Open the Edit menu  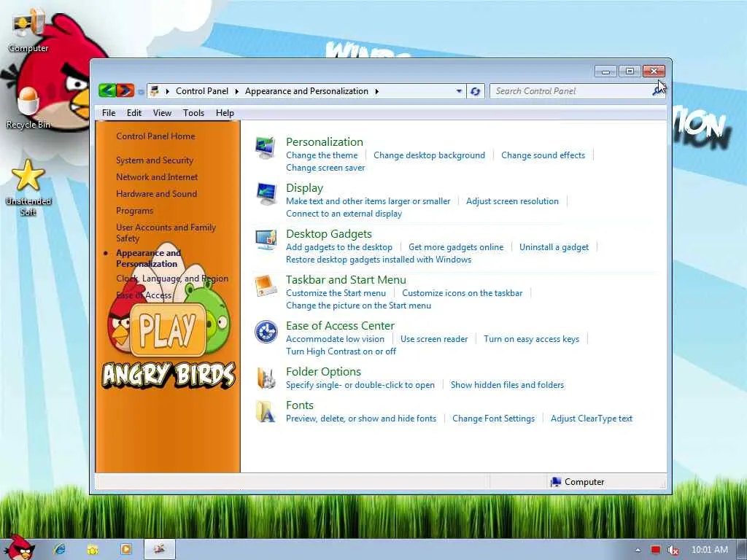pos(134,113)
